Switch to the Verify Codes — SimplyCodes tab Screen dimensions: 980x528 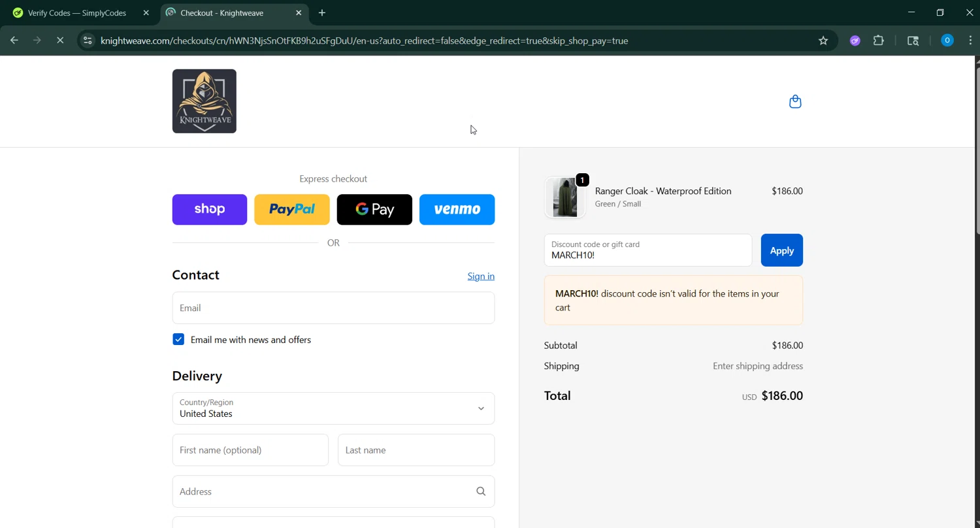77,13
